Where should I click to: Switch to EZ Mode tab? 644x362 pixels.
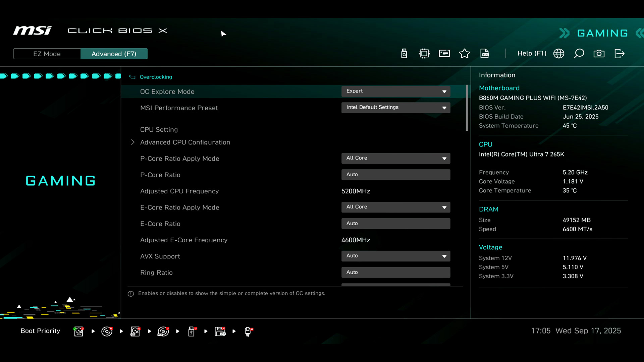[x=47, y=54]
